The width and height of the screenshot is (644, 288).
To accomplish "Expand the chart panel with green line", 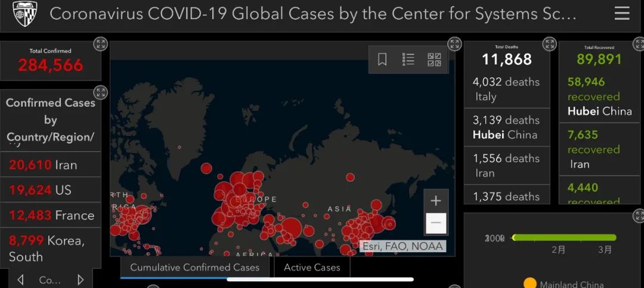I will [x=639, y=216].
